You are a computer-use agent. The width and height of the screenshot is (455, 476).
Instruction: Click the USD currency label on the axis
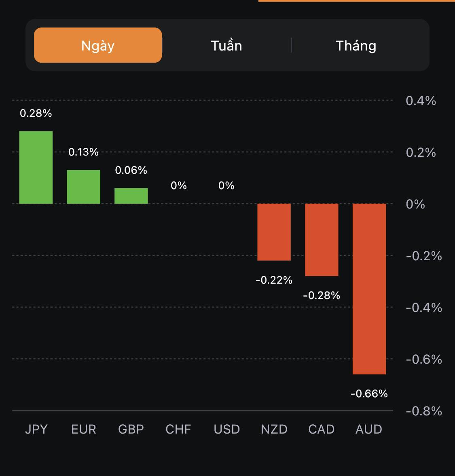227,429
